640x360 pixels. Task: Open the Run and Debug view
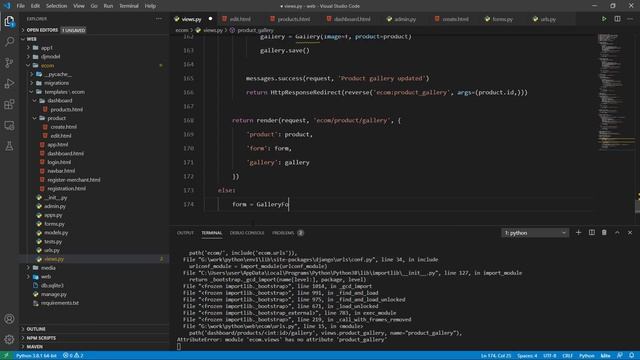point(9,83)
